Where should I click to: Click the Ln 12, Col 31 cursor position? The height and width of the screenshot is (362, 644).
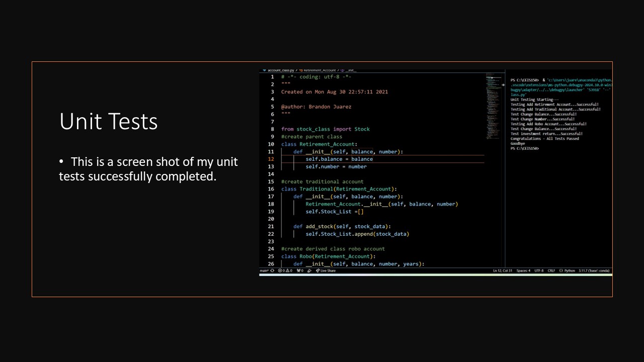tap(503, 270)
